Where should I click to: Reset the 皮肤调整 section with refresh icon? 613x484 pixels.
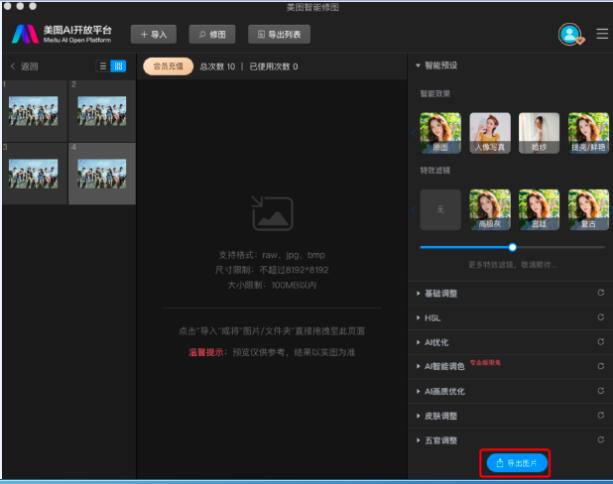(600, 415)
